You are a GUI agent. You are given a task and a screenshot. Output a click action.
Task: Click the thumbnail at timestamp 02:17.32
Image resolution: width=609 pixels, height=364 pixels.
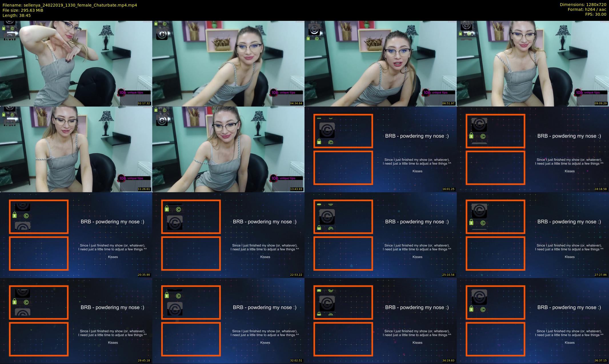[76, 63]
